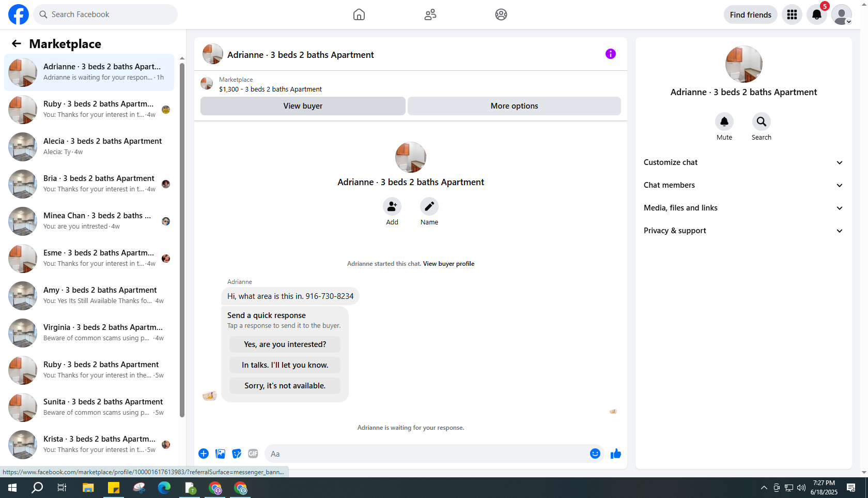Open Esme's conversation
The height and width of the screenshot is (498, 868).
pyautogui.click(x=89, y=258)
